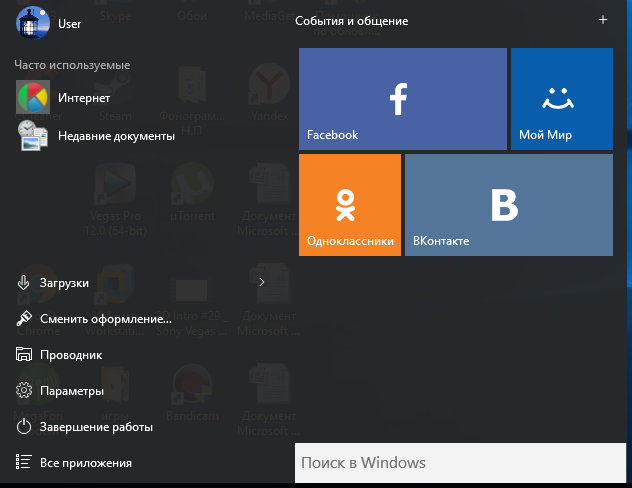This screenshot has width=632, height=488.
Task: Click the ВКонтакте tile label
Action: pos(441,241)
